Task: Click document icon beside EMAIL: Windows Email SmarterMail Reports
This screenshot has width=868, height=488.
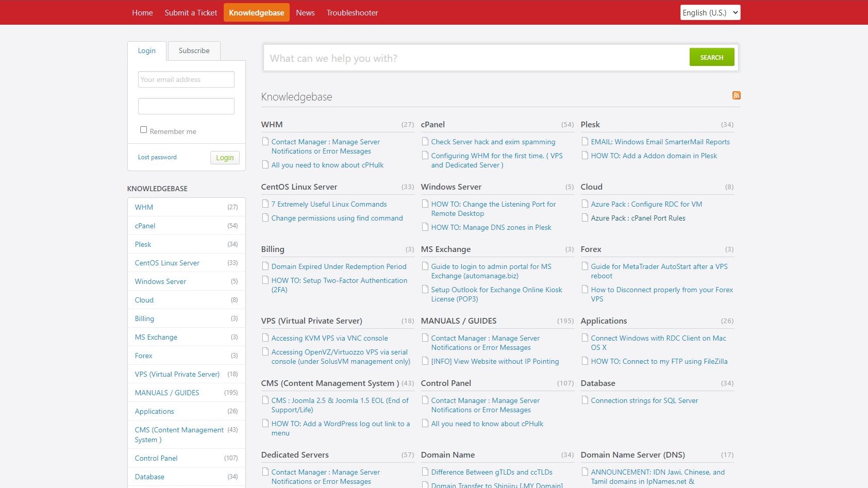Action: coord(585,142)
